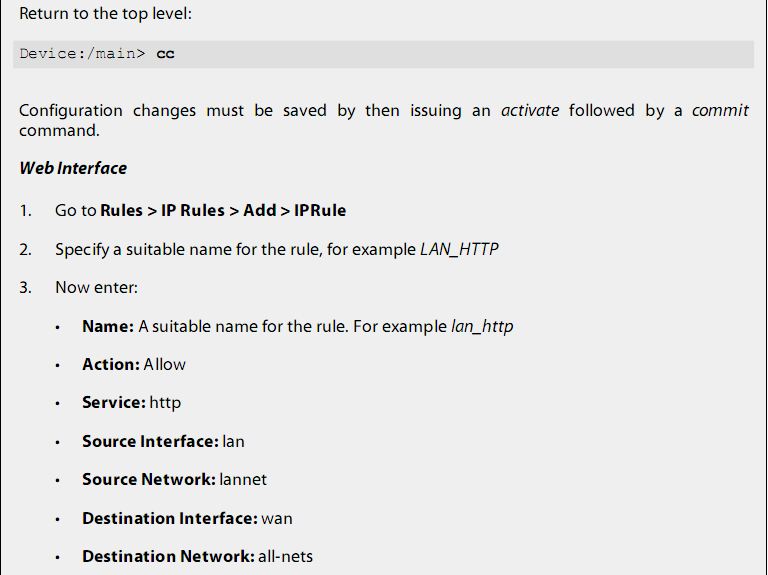Click the 'Action: Allow' bullet

point(134,364)
